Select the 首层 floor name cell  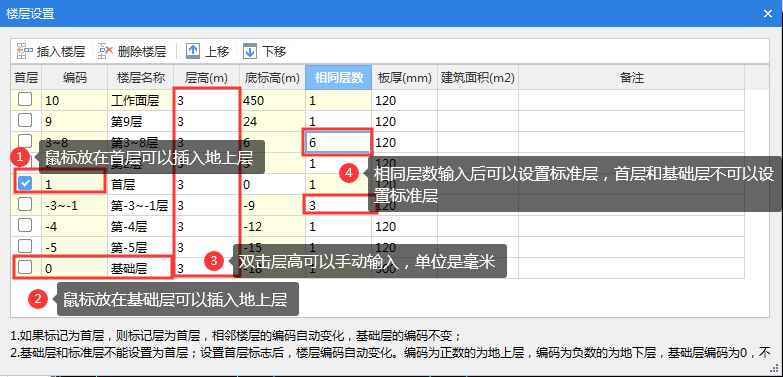point(140,184)
